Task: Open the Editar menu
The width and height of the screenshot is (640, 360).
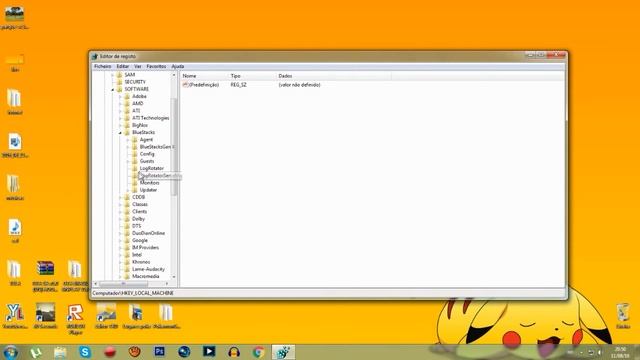Action: pos(122,66)
